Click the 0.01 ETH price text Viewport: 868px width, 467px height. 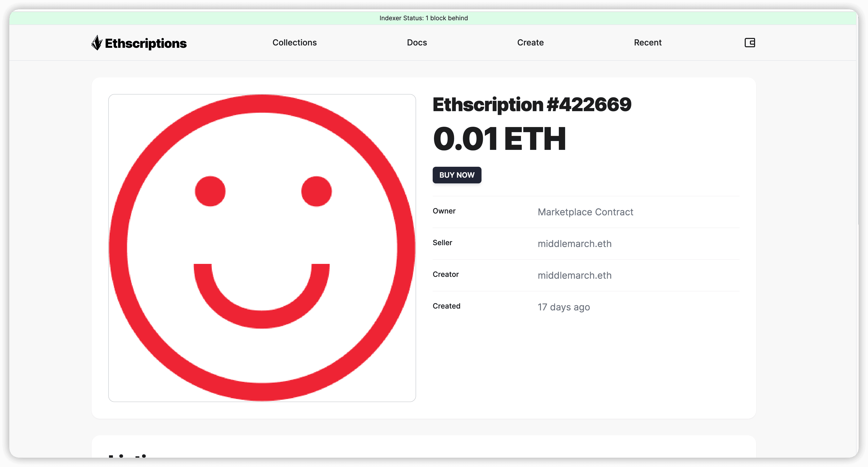pos(499,139)
